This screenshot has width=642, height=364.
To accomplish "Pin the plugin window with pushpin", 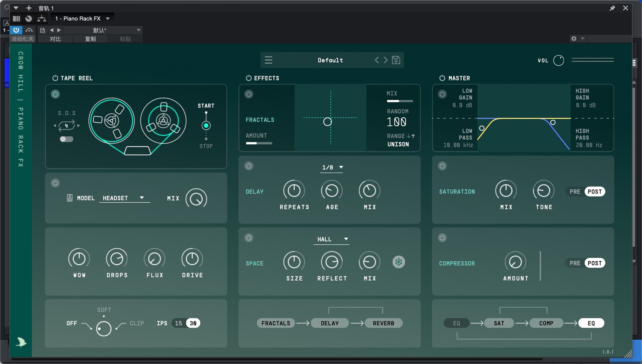I will pos(612,8).
